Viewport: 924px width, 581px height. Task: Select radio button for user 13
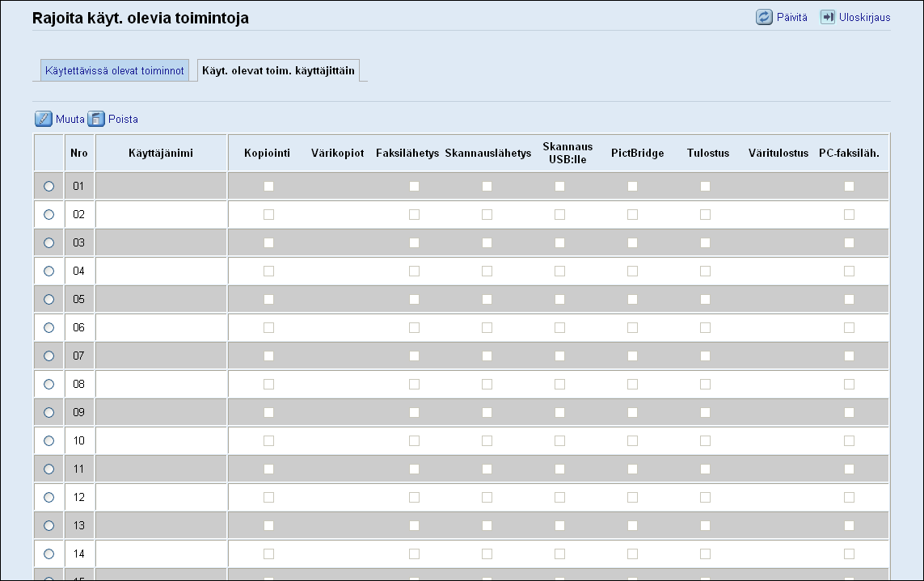(49, 525)
